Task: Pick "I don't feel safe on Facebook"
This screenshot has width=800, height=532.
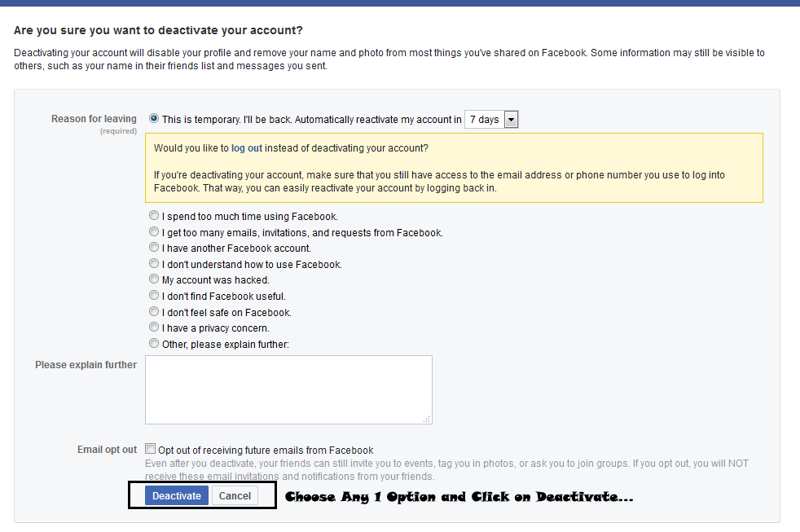Action: click(154, 312)
